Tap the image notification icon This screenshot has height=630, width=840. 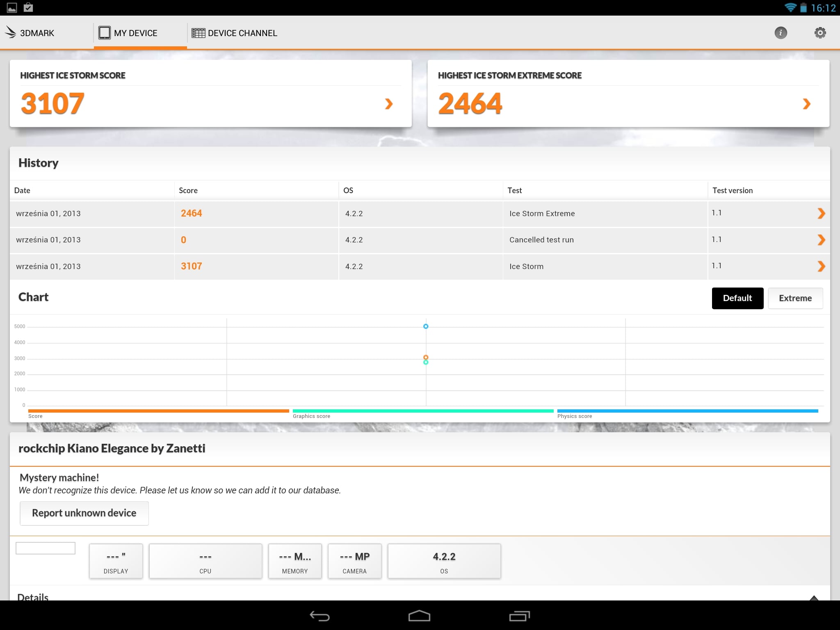click(12, 8)
